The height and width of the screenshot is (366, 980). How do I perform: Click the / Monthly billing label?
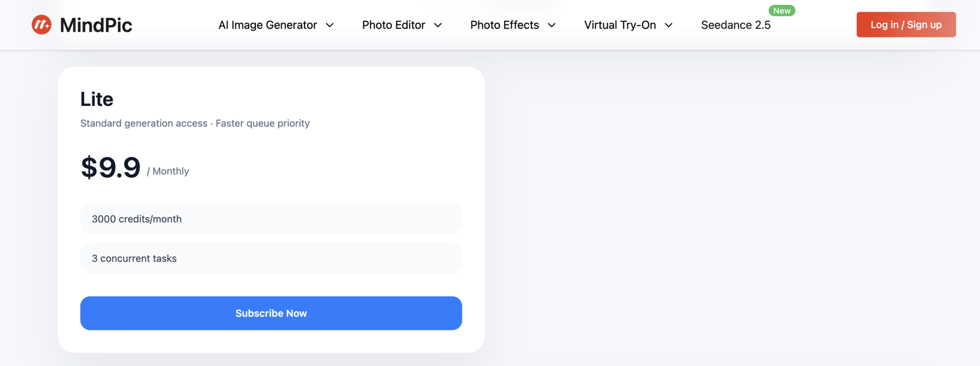[168, 171]
